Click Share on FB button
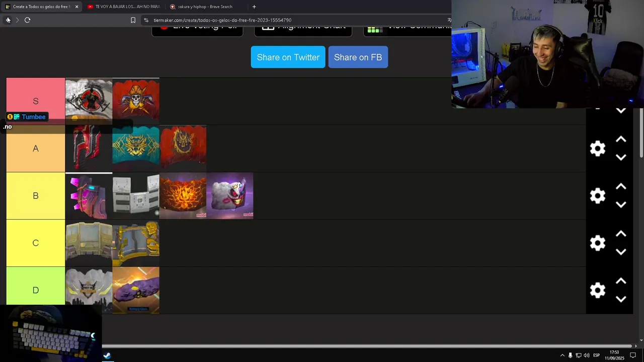This screenshot has height=362, width=644. tap(358, 57)
